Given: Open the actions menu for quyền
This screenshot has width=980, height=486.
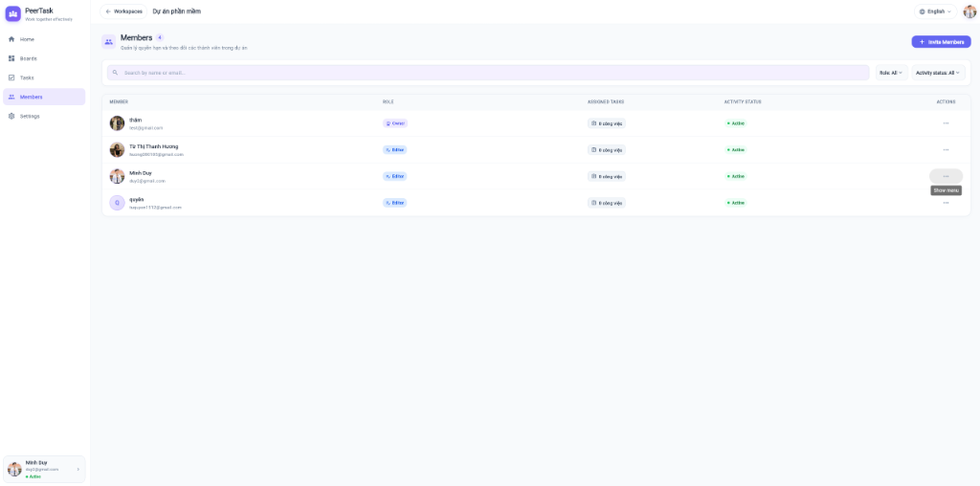Looking at the screenshot, I should click(x=946, y=203).
